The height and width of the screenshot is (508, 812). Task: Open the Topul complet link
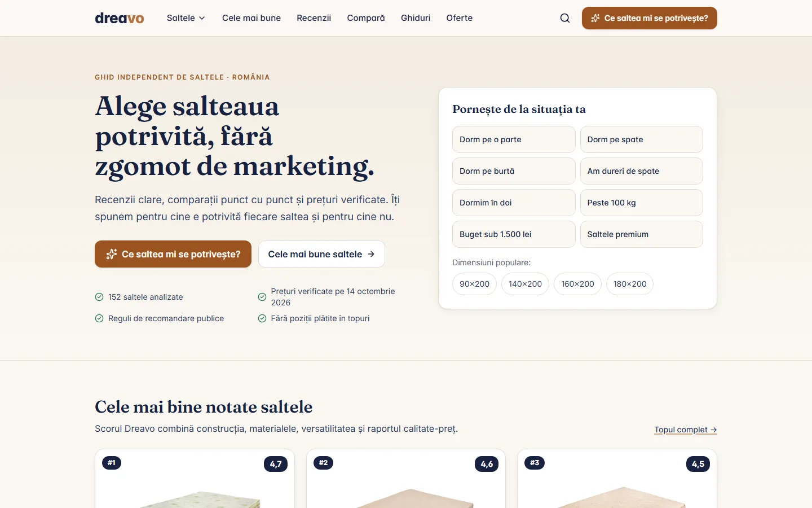(x=686, y=430)
